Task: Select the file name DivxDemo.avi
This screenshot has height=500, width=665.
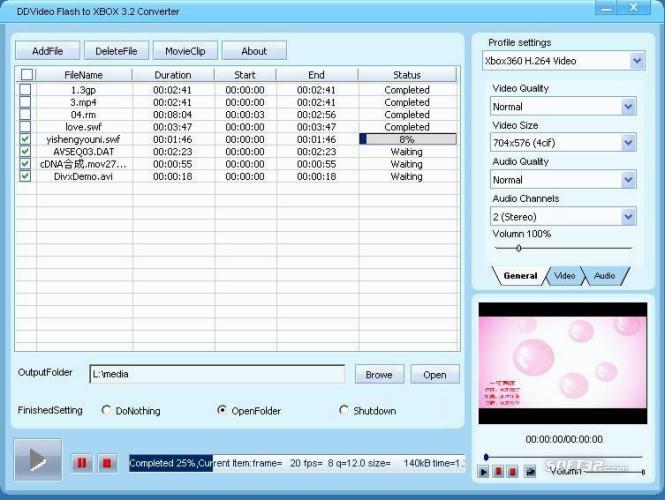Action: coord(83,176)
